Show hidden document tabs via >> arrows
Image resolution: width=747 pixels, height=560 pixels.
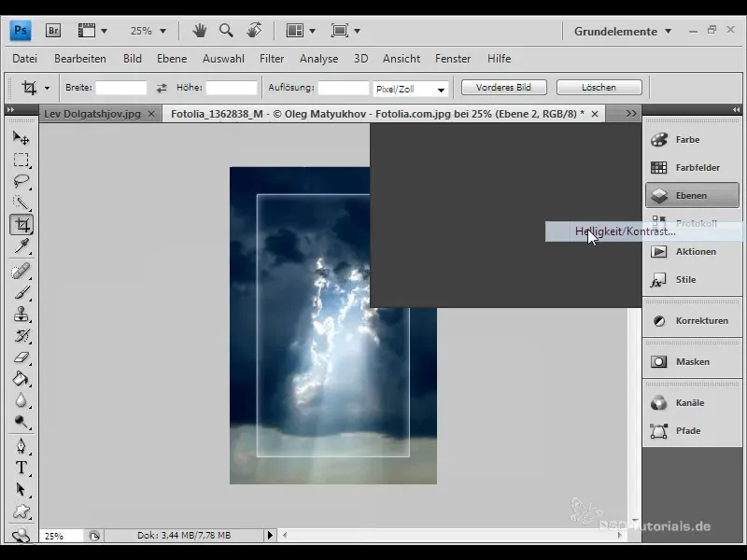631,114
